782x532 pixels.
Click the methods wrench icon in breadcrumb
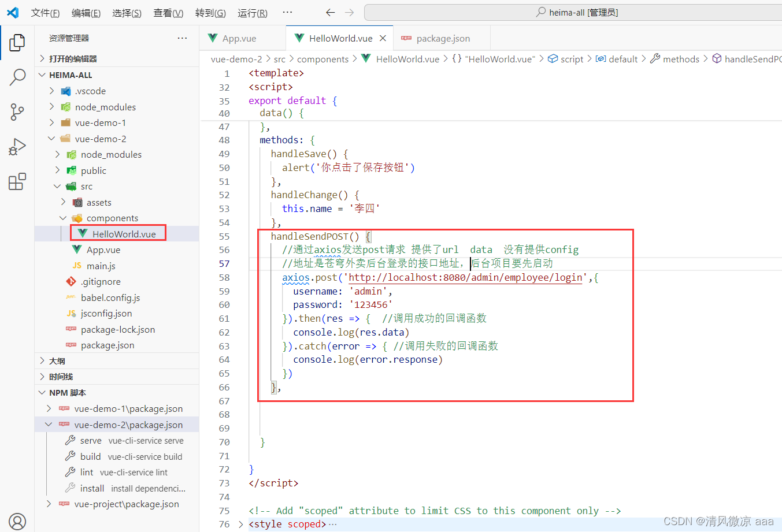pos(655,59)
